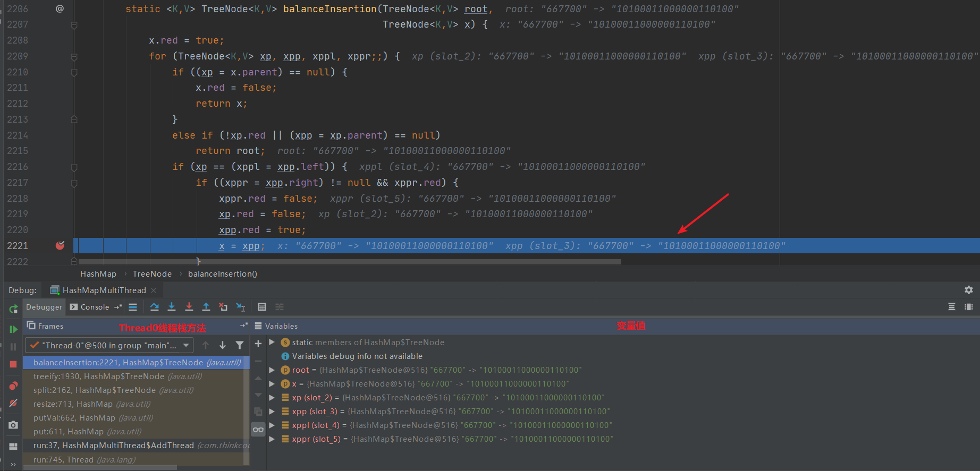The width and height of the screenshot is (980, 471).
Task: Click balanceInsertion() breadcrumb
Action: coord(223,273)
